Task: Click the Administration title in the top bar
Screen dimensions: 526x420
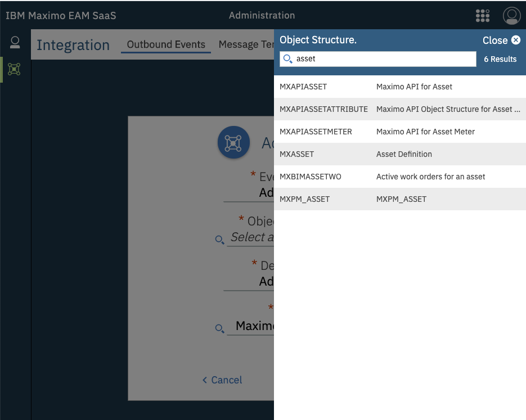Action: [262, 16]
